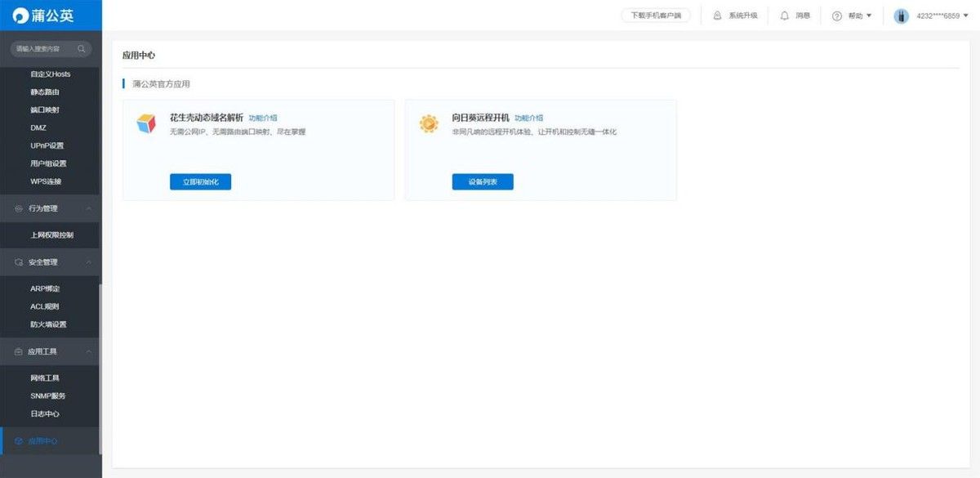Click the 系统升级 lock icon
The width and height of the screenshot is (980, 478).
[x=717, y=16]
